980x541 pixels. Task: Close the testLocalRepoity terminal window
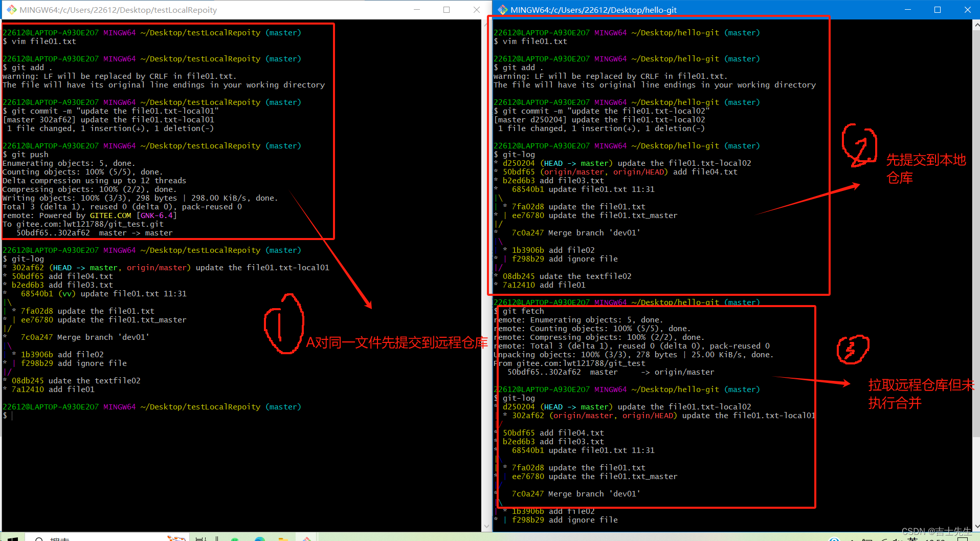click(476, 10)
